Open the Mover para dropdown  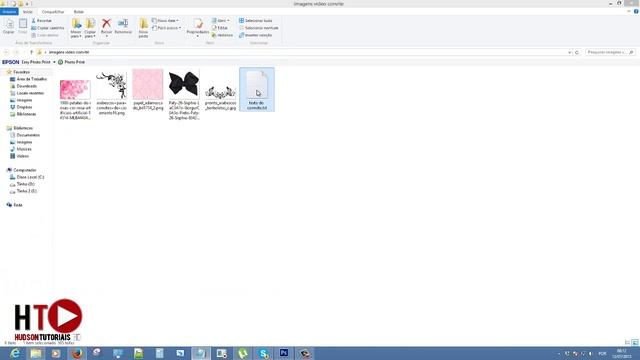pos(76,28)
